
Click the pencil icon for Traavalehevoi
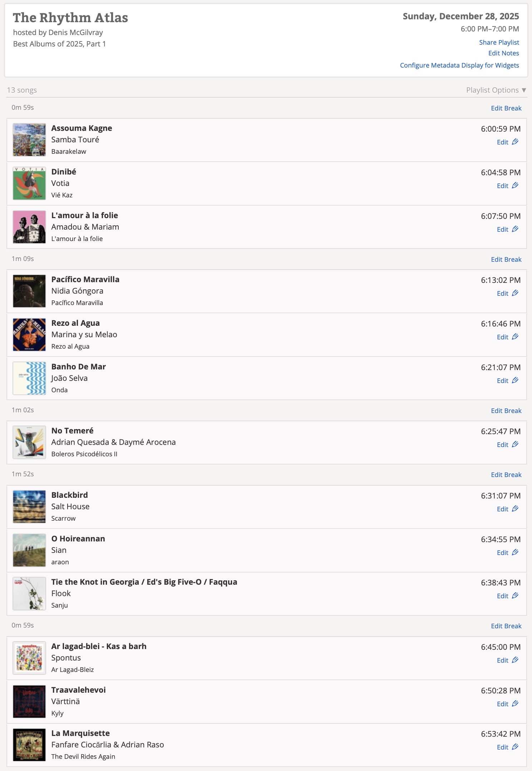pyautogui.click(x=515, y=704)
